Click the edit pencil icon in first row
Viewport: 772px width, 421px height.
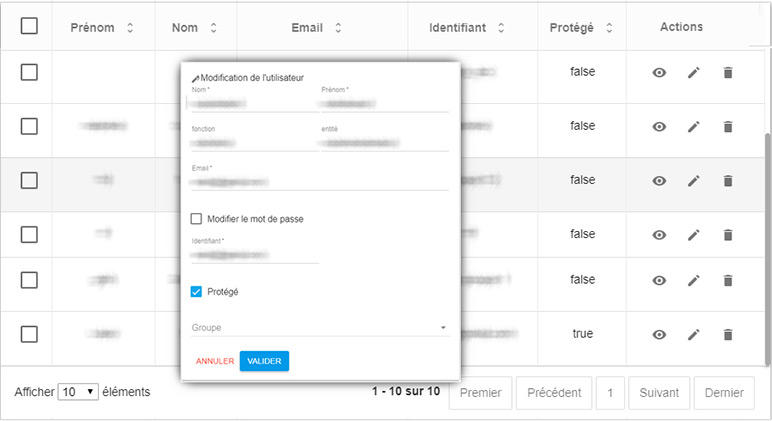[694, 73]
